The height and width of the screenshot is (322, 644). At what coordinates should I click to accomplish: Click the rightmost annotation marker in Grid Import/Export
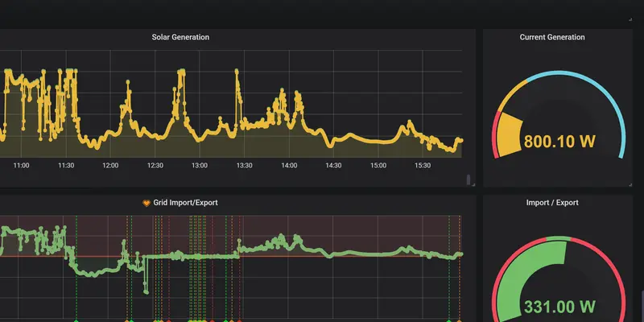[x=460, y=319]
